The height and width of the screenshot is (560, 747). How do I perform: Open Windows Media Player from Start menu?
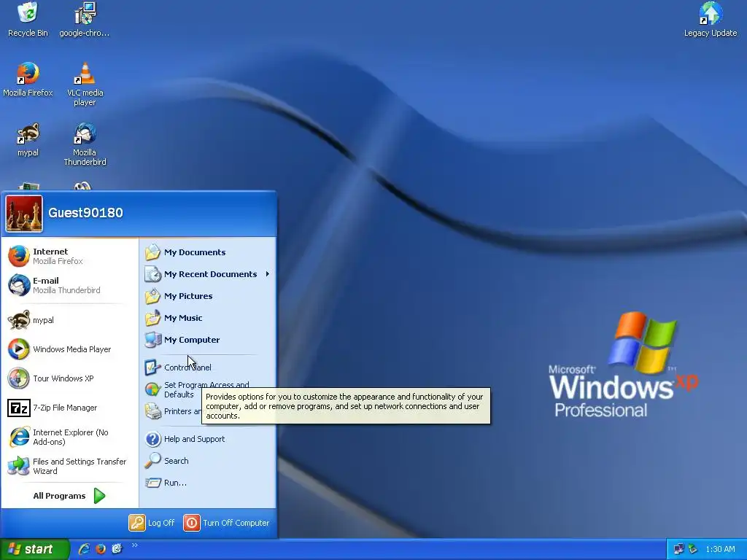69,349
